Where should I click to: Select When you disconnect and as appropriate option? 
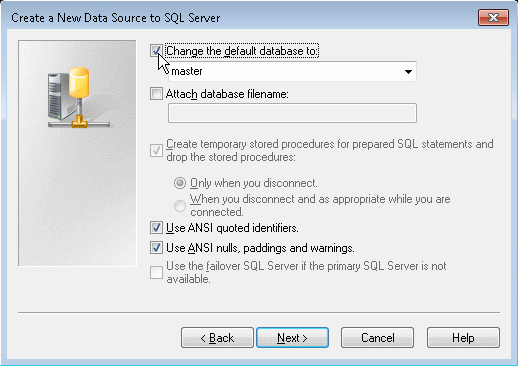click(180, 206)
